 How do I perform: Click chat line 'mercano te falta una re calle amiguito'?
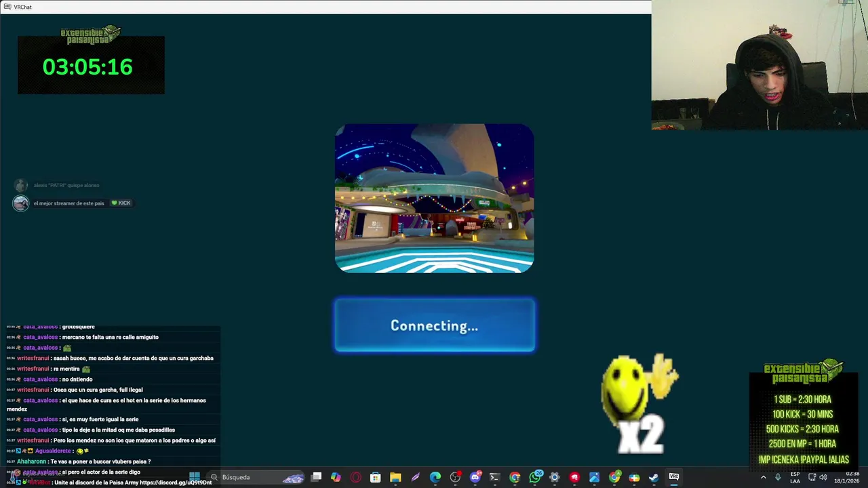(x=110, y=337)
